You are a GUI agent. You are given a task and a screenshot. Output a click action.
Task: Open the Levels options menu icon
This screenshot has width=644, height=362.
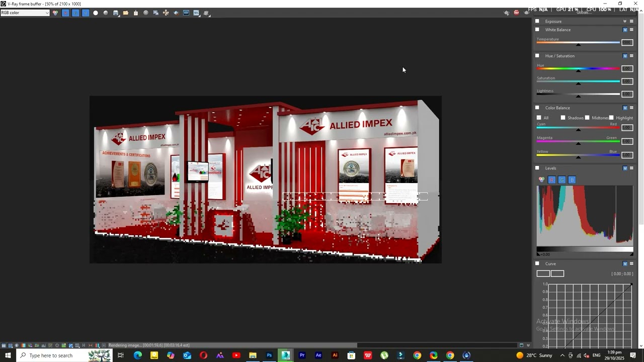coord(631,168)
